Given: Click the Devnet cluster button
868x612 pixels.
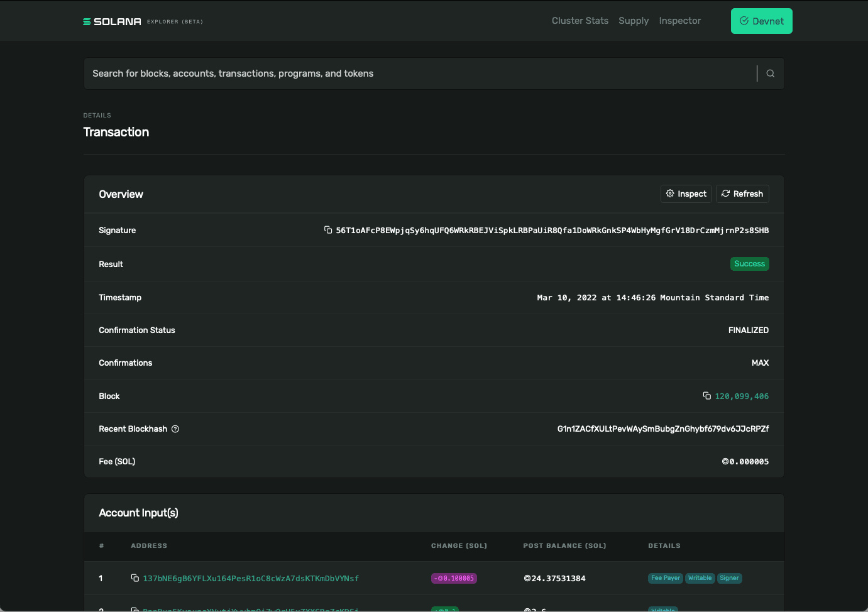Looking at the screenshot, I should 761,21.
